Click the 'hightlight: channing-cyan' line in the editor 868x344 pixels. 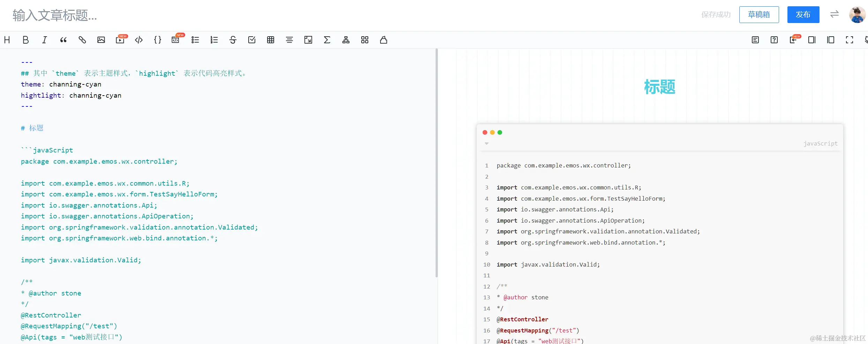click(71, 95)
